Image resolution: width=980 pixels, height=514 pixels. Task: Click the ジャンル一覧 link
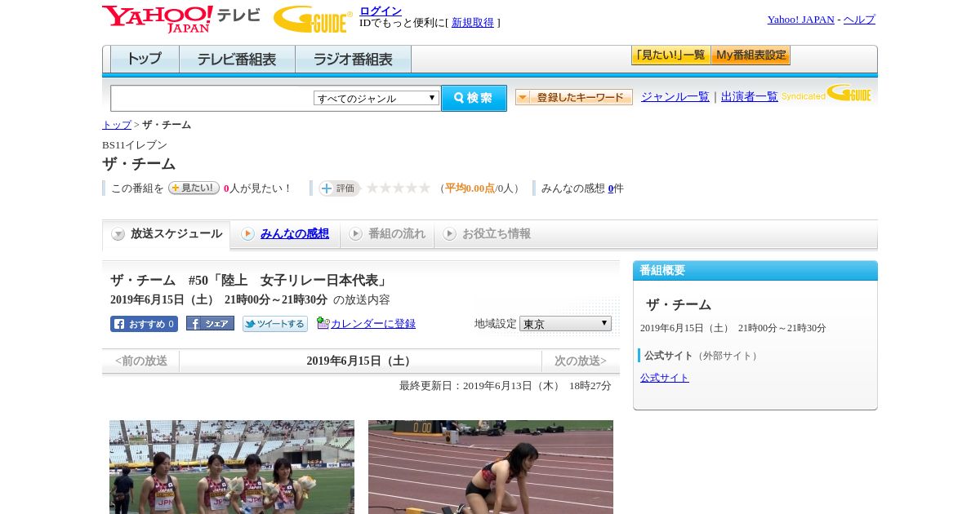[675, 97]
